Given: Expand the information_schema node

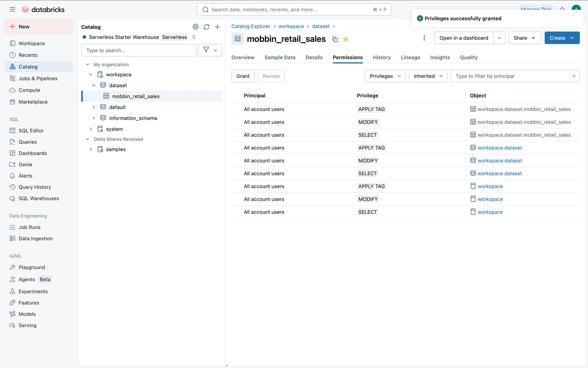Looking at the screenshot, I should 94,118.
